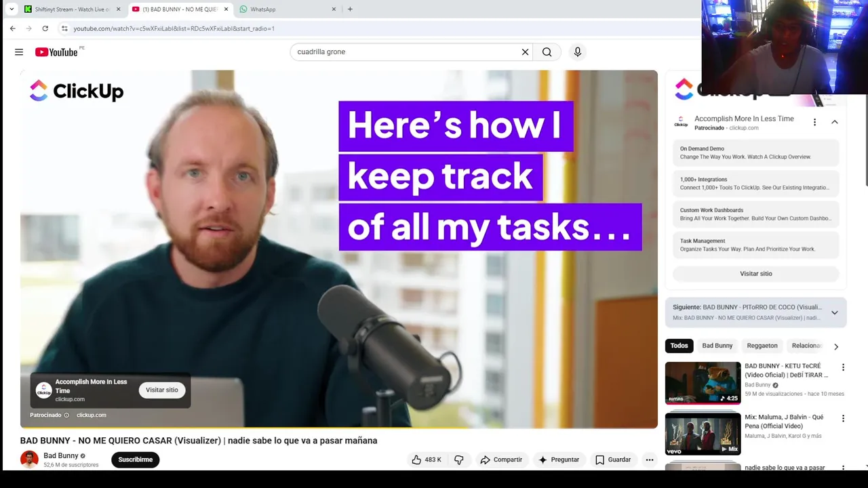Open the YouTube hamburger guide menu
The image size is (868, 488).
[x=19, y=52]
